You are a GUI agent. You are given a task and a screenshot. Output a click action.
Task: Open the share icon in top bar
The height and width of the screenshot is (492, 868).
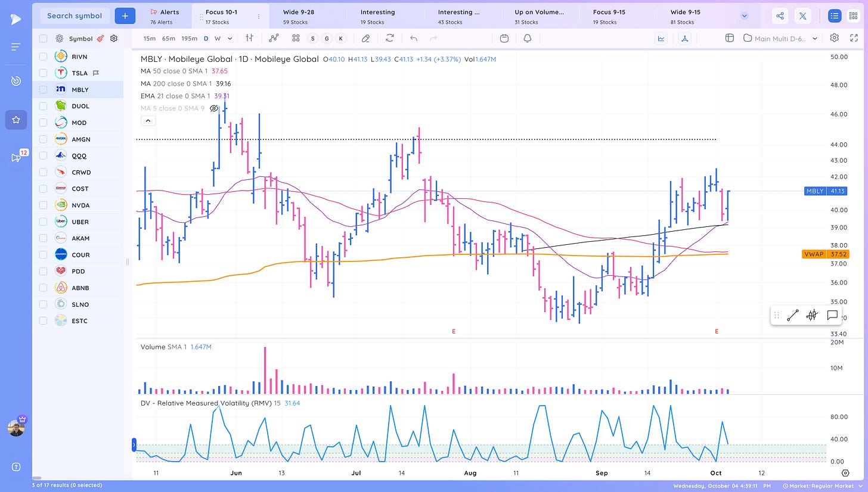pyautogui.click(x=780, y=16)
